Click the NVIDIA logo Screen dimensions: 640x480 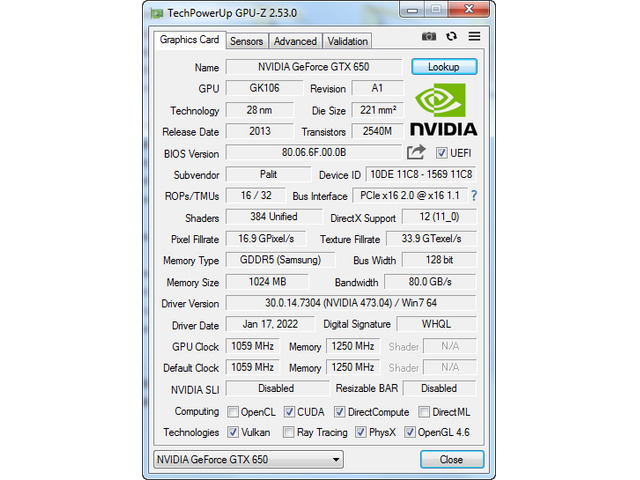tap(444, 109)
